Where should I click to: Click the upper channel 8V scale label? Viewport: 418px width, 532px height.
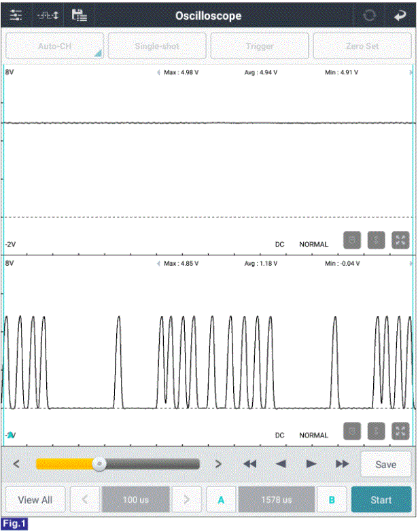[x=10, y=72]
